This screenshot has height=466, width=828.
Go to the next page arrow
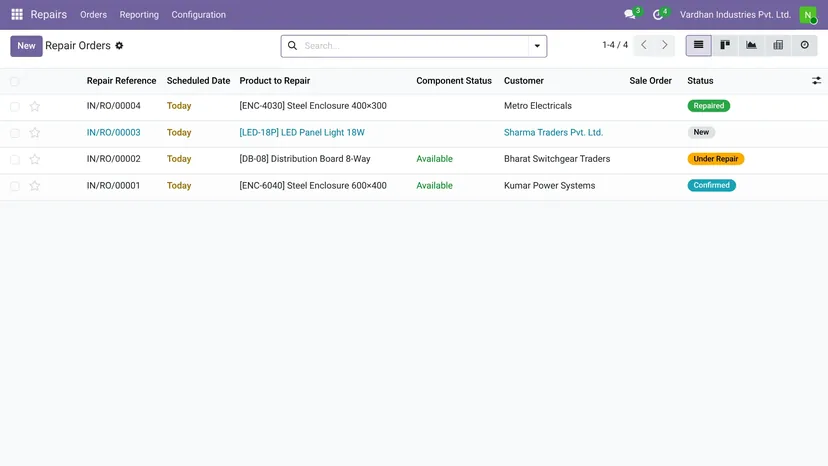pos(664,45)
